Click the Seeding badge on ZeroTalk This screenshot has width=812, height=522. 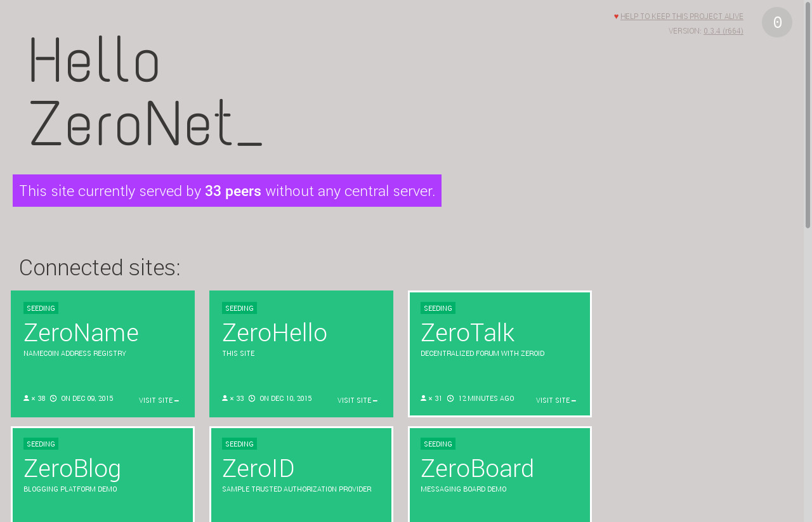(x=438, y=308)
